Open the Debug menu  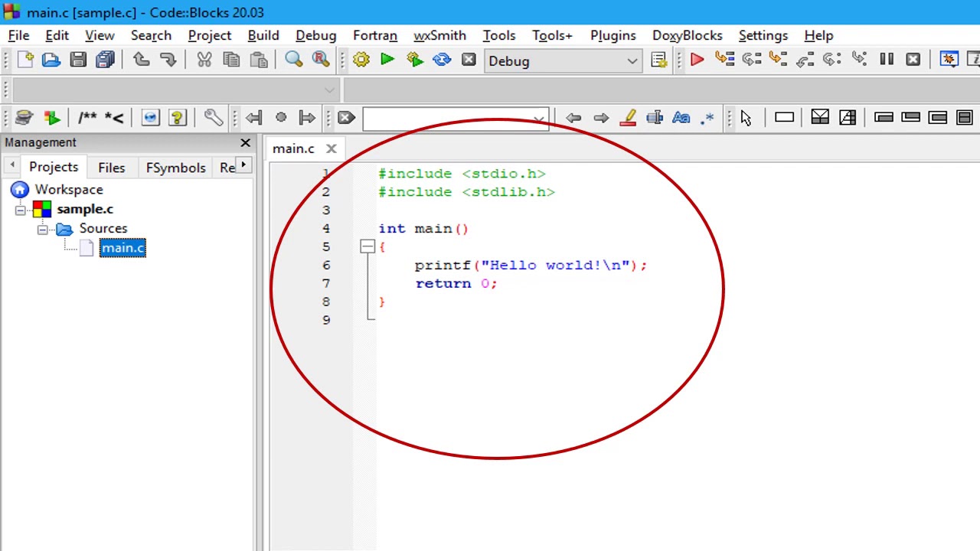tap(315, 35)
